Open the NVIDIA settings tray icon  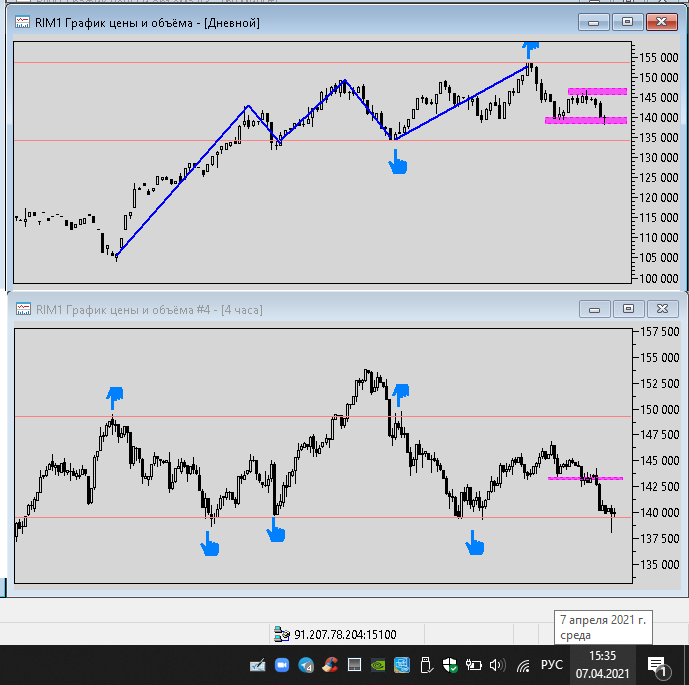(378, 665)
